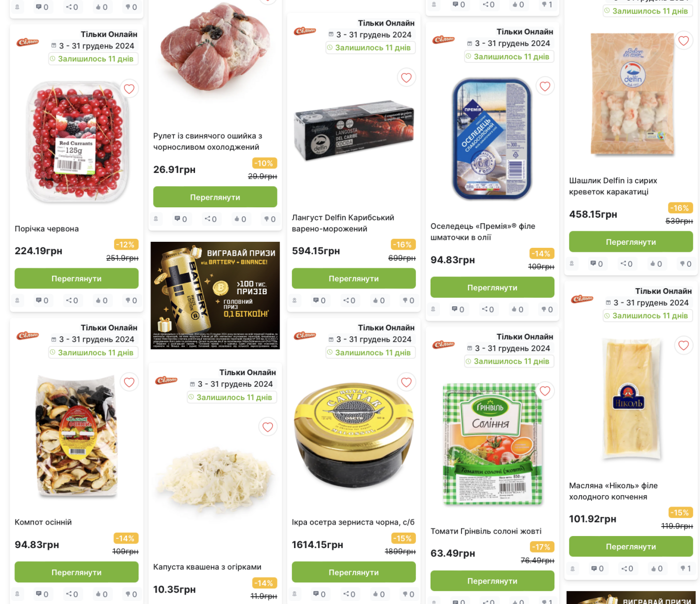The width and height of the screenshot is (700, 604).
Task: Click user icon under Компот осінній card
Action: (17, 594)
